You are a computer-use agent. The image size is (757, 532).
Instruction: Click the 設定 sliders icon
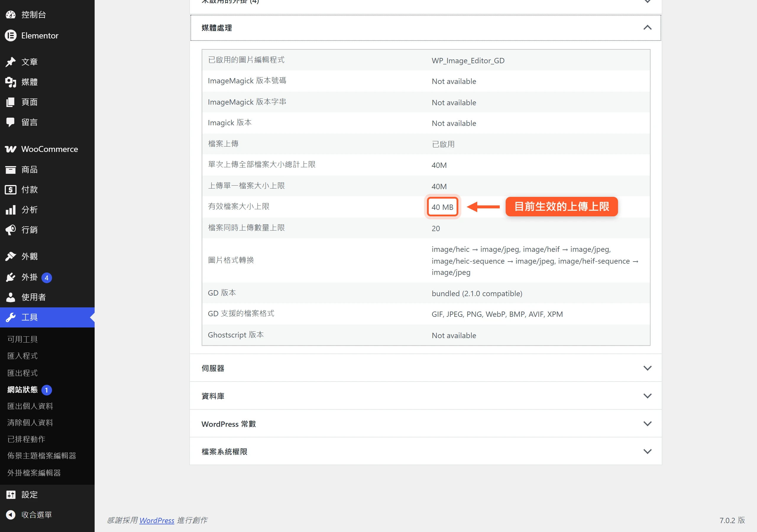11,495
